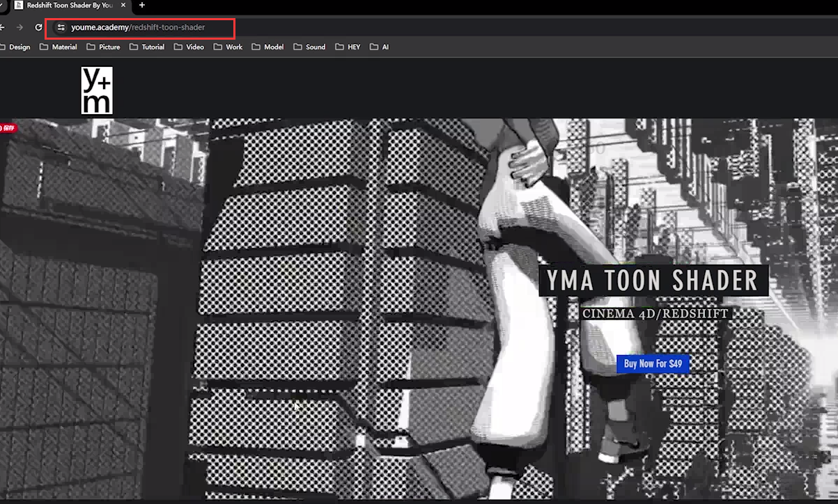The width and height of the screenshot is (838, 504).
Task: Click the CINEMA 4D/REDSHIFT subtitle
Action: coord(655,314)
